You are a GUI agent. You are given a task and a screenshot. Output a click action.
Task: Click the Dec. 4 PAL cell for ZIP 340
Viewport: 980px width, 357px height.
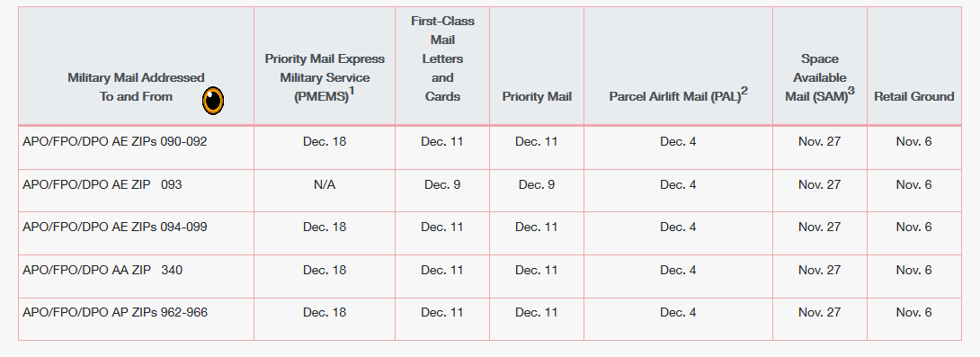tap(678, 270)
